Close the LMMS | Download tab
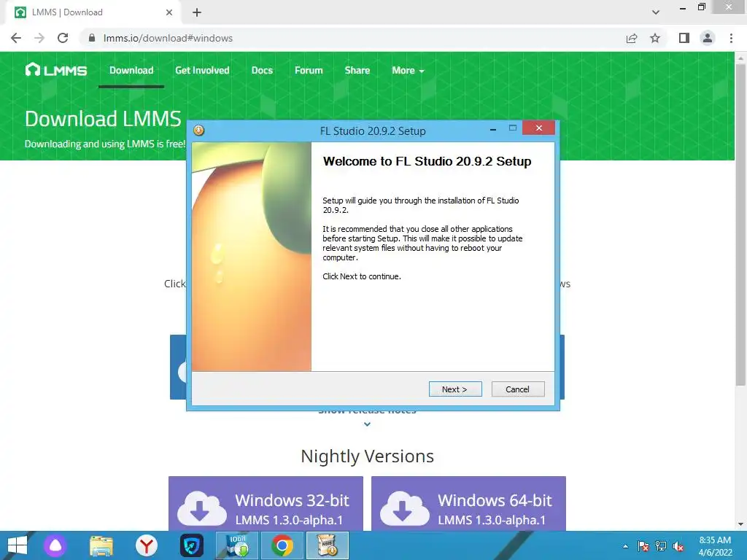This screenshot has width=747, height=560. 169,12
